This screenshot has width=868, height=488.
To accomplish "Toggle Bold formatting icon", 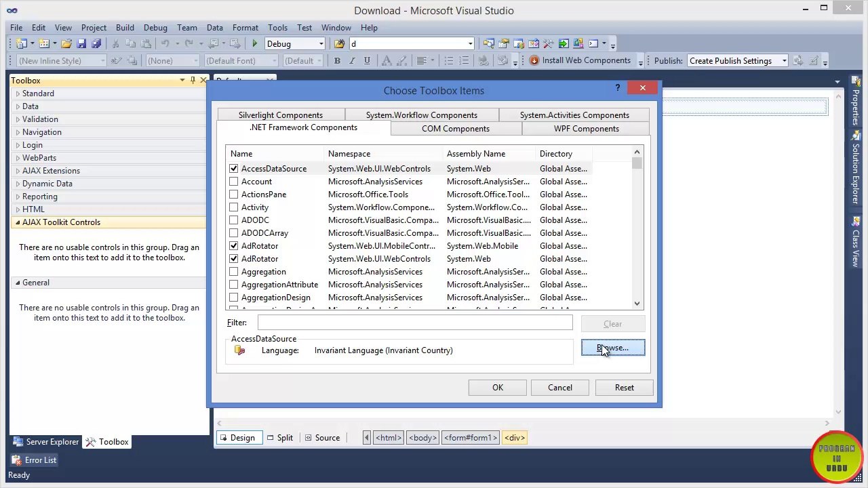I will [337, 61].
